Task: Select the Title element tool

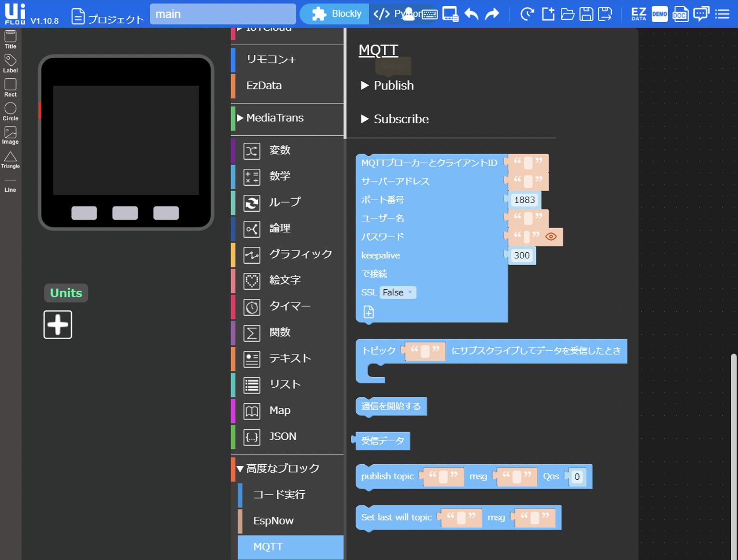Action: pos(10,39)
